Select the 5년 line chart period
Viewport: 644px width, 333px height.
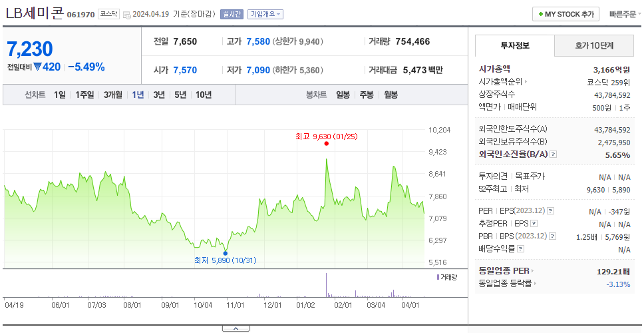[x=180, y=95]
